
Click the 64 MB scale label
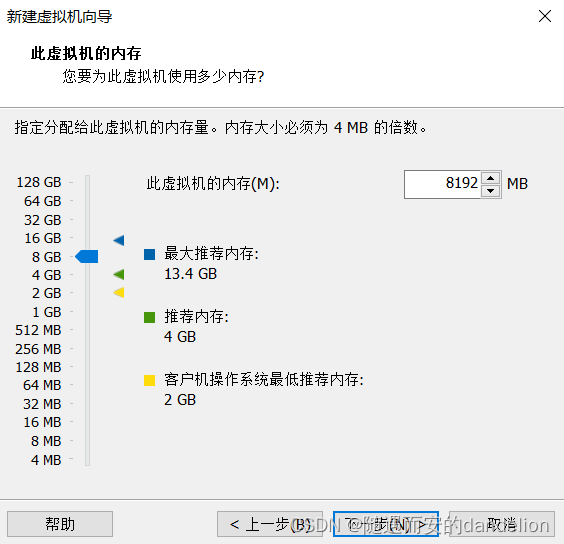click(42, 385)
